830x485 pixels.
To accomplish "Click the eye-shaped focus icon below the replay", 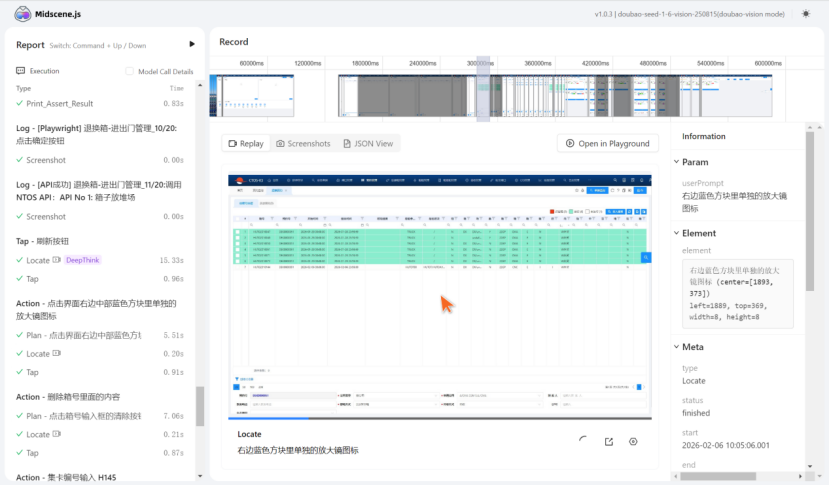I will 633,442.
